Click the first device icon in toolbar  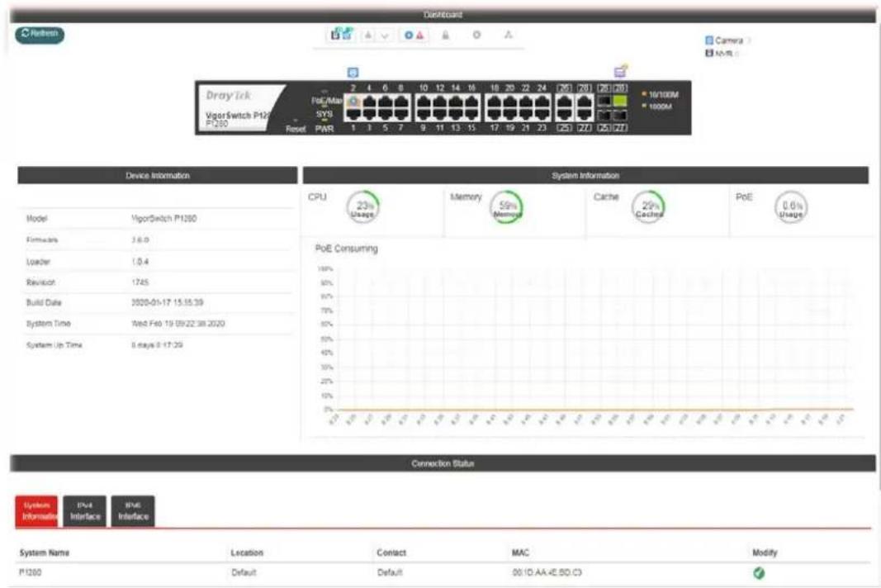[335, 35]
